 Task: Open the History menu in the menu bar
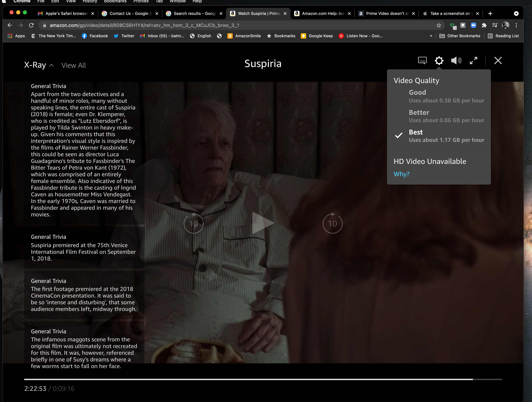tap(90, 2)
